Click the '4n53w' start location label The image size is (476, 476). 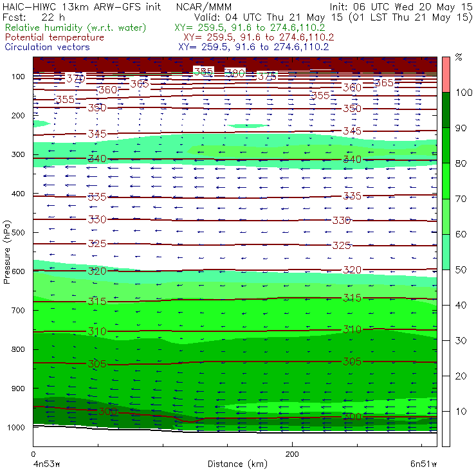pos(47,464)
